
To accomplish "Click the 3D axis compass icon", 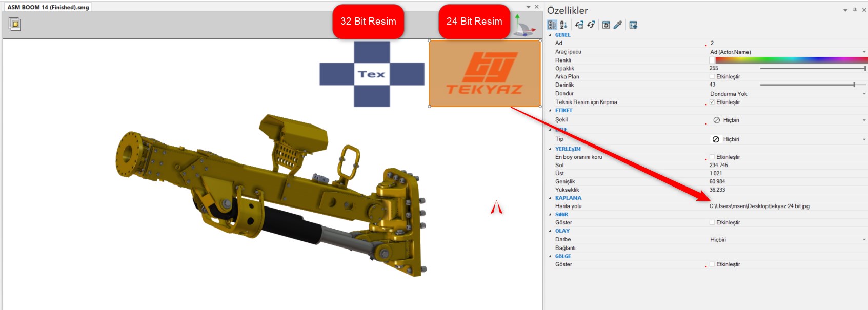I will (x=523, y=26).
